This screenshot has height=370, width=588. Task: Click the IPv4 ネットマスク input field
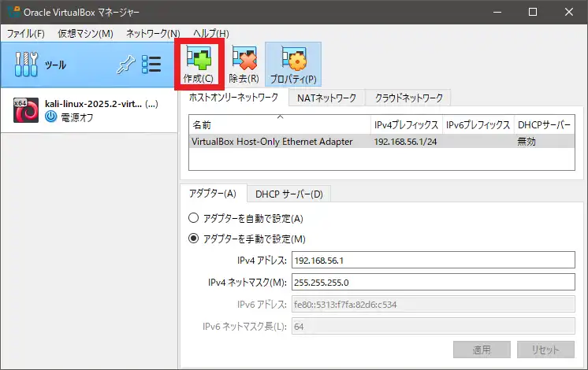coord(434,282)
